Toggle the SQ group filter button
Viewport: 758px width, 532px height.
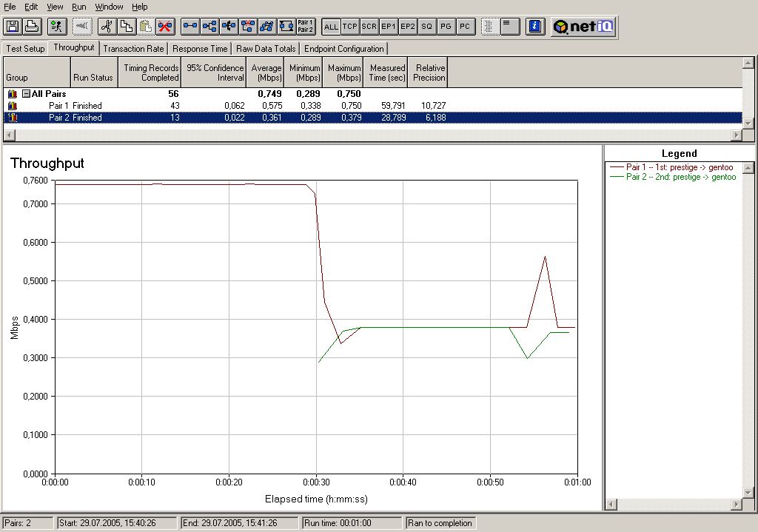426,27
